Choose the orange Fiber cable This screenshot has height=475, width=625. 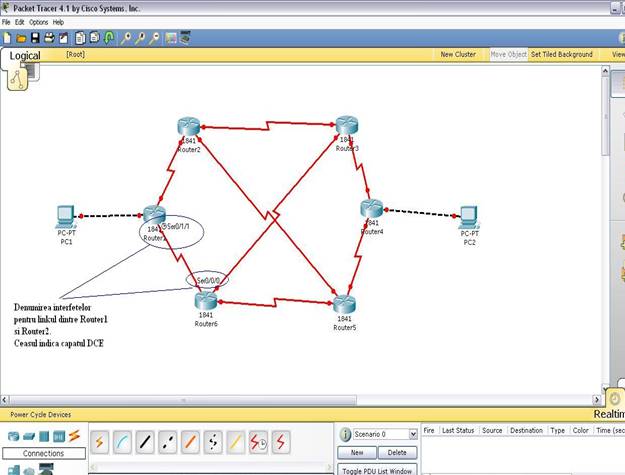(191, 442)
